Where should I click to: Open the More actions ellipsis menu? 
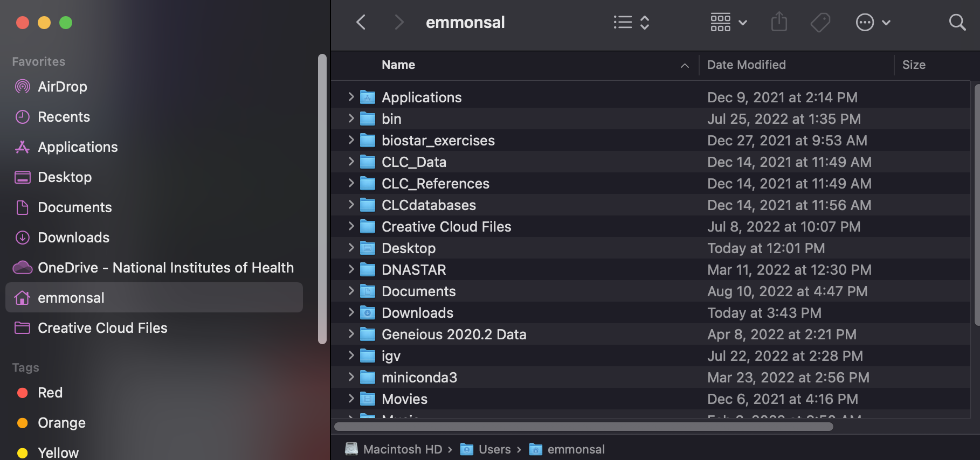873,22
